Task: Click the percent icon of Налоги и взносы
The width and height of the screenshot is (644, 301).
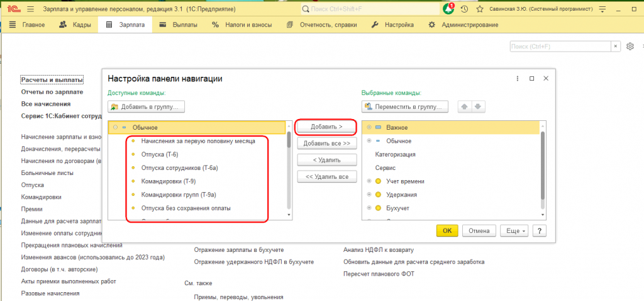Action: 215,25
